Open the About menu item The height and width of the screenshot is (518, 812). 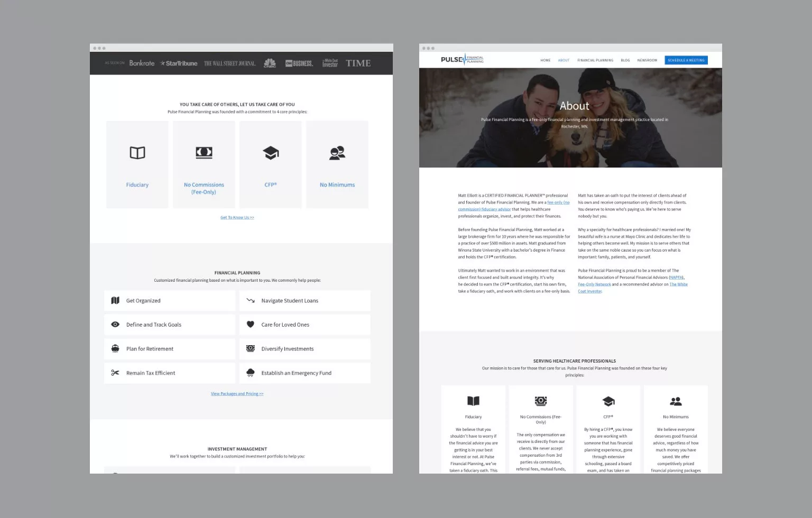pyautogui.click(x=564, y=60)
